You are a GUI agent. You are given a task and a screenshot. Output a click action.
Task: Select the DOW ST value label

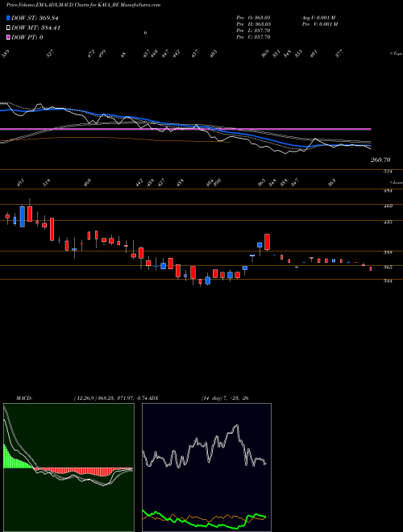point(35,18)
